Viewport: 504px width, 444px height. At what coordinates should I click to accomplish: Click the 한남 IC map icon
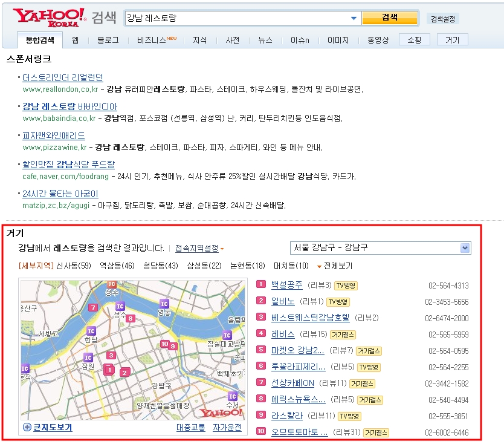(91, 331)
